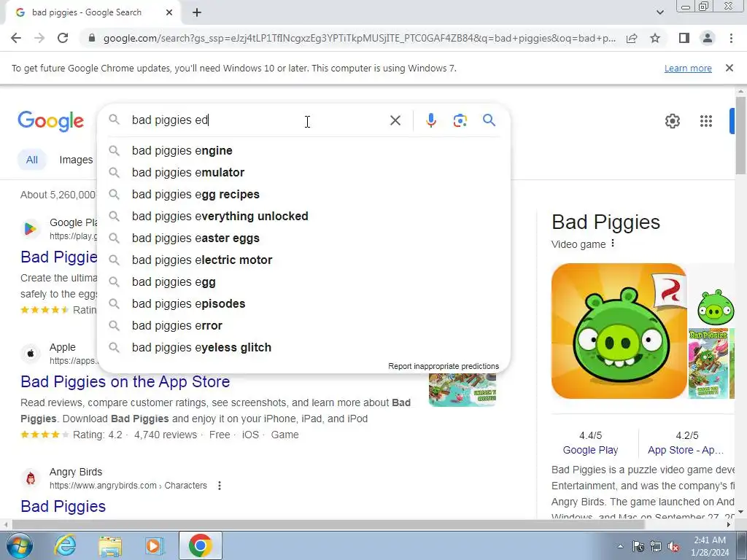Screen dimensions: 747x560
Task: Select suggestion bad piggies episodes
Action: pyautogui.click(x=303, y=304)
